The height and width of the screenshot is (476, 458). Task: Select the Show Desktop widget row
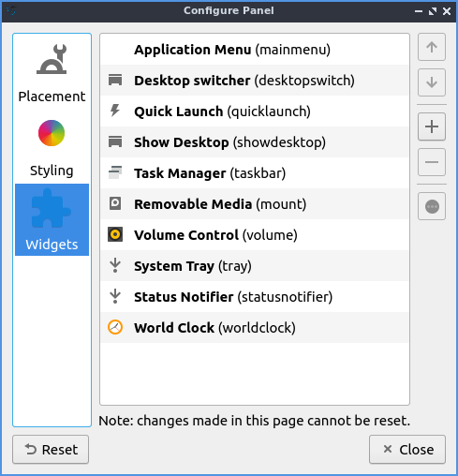click(255, 142)
